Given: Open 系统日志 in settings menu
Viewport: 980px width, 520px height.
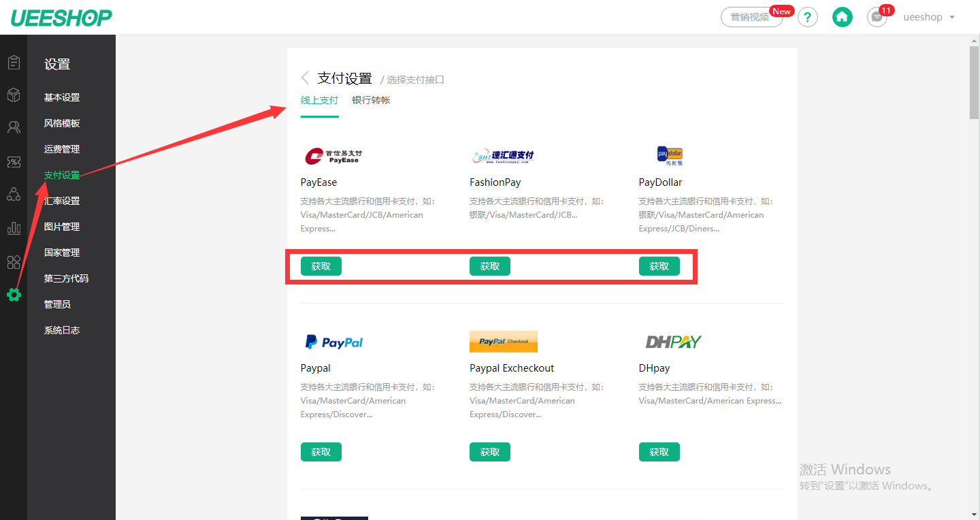Looking at the screenshot, I should (62, 330).
